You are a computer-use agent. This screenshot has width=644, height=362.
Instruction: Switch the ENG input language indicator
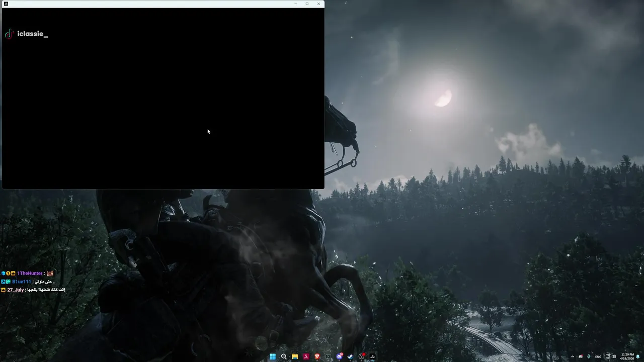tap(598, 356)
